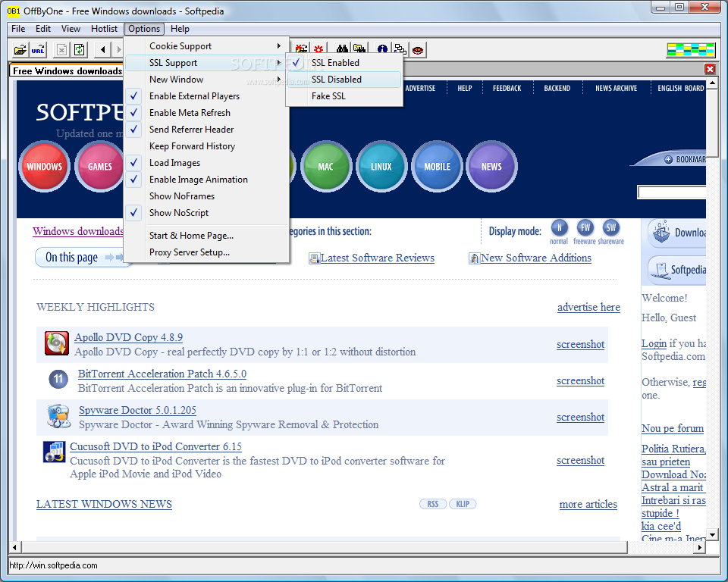Click the vertical scrollbar down arrow
728x582 pixels.
pos(712,535)
